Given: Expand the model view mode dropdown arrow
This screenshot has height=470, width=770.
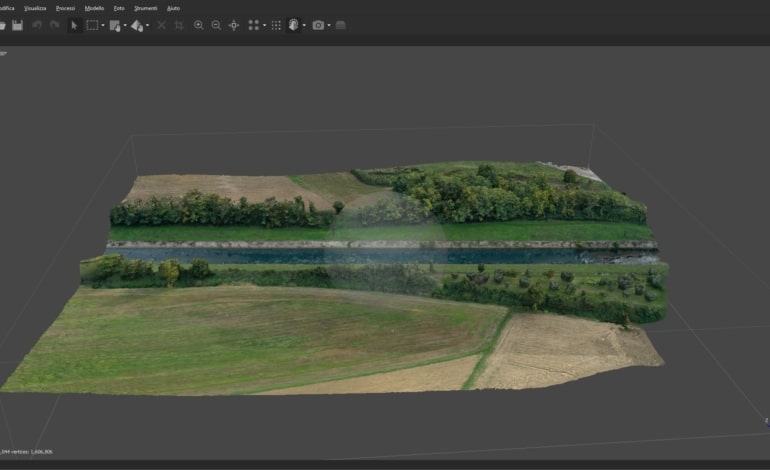Looking at the screenshot, I should pos(304,26).
